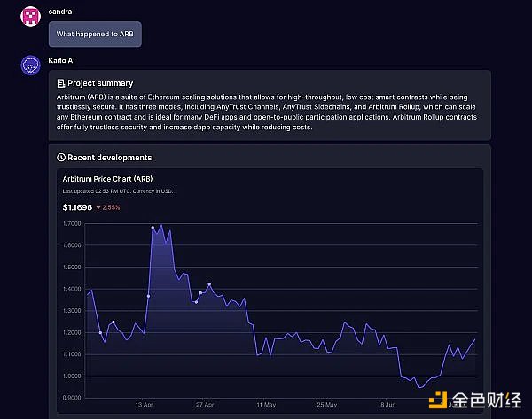The image size is (532, 419).
Task: Click the 2.55% change percentage
Action: 111,207
